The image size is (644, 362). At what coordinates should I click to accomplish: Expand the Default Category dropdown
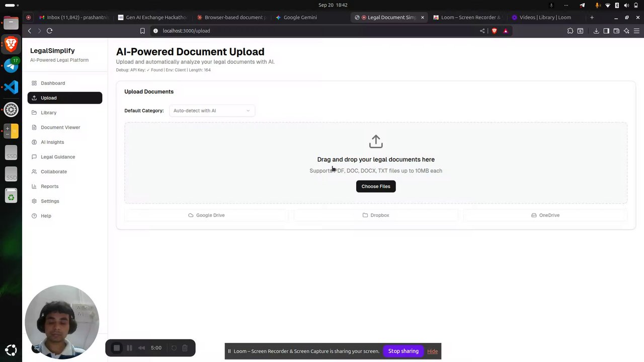coord(212,111)
